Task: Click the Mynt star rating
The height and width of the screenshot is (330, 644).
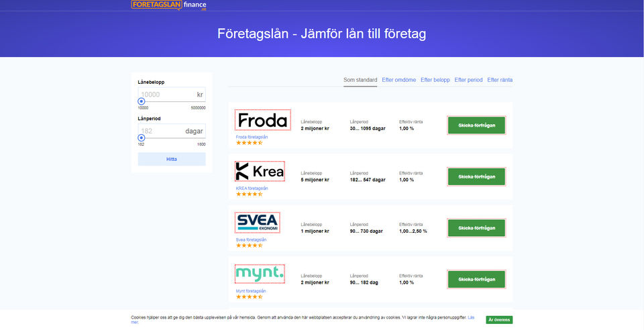Action: (x=249, y=296)
